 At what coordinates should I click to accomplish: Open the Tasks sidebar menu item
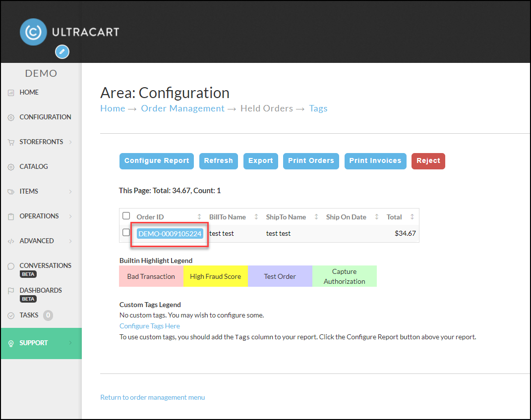29,315
